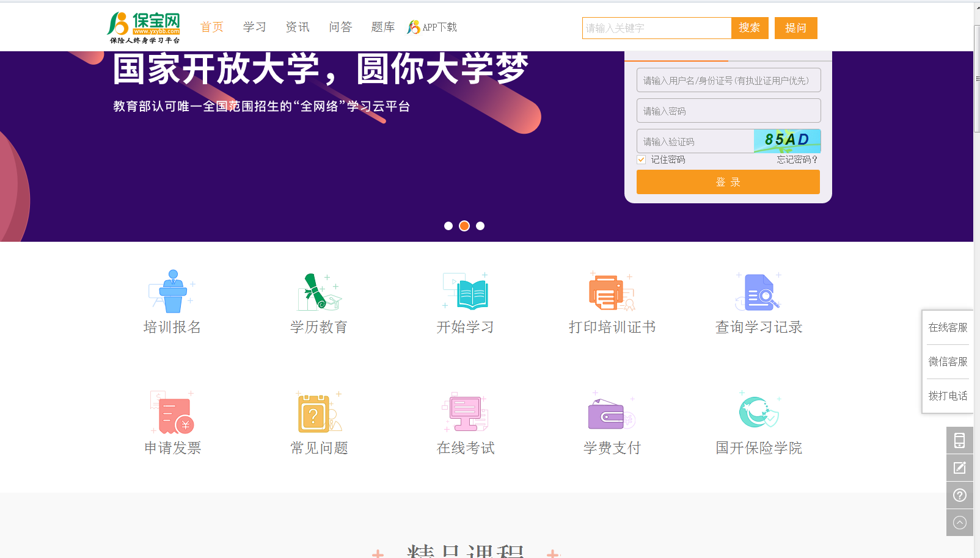Go to the 资讯 navigation tab
The image size is (980, 558).
[298, 27]
